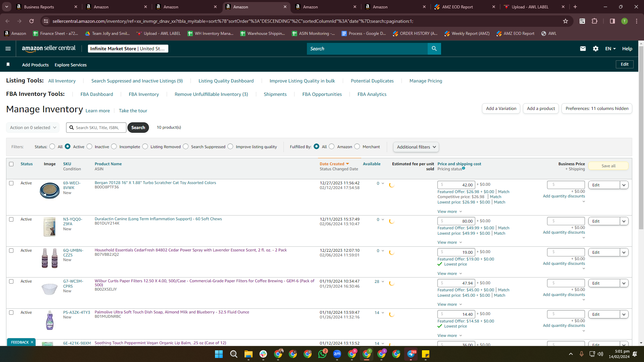Screen dimensions: 644x362
Task: Open a new browser tab
Action: pyautogui.click(x=575, y=7)
